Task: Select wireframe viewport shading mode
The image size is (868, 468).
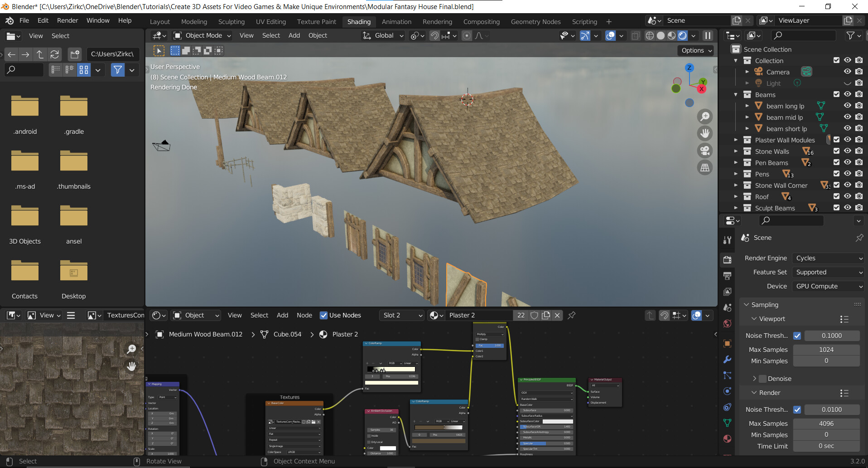Action: [650, 36]
